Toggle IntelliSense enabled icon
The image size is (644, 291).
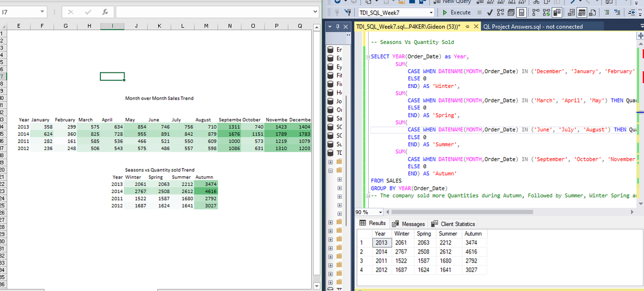click(521, 12)
